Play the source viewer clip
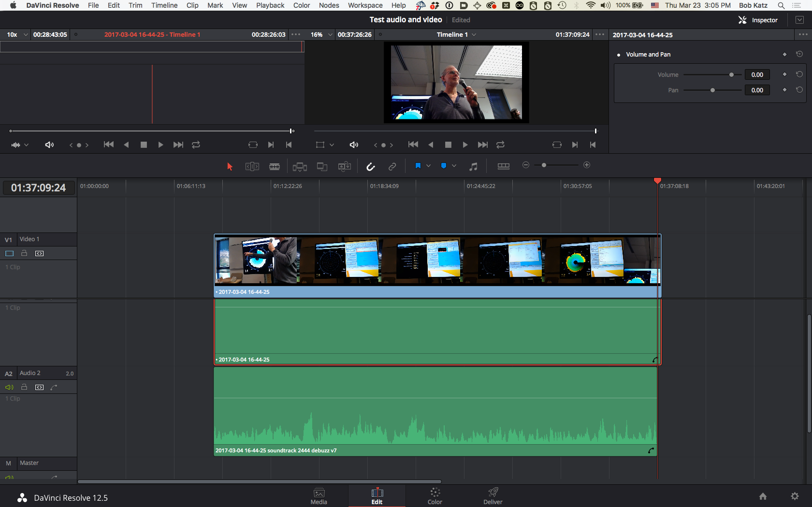812x507 pixels. click(160, 145)
